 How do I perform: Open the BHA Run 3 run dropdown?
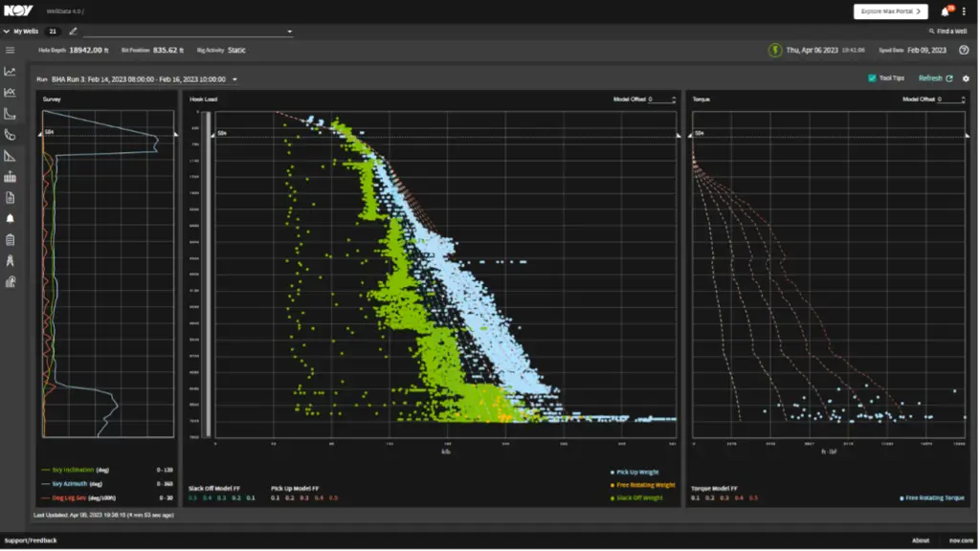pyautogui.click(x=235, y=80)
